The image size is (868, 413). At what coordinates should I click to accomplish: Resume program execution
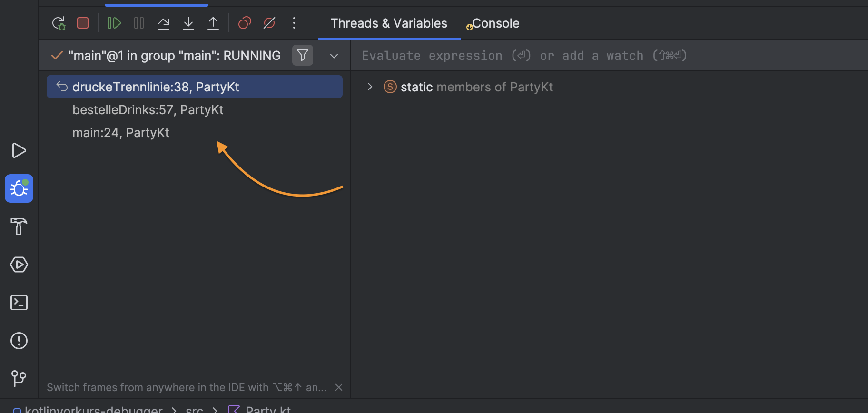pyautogui.click(x=114, y=23)
